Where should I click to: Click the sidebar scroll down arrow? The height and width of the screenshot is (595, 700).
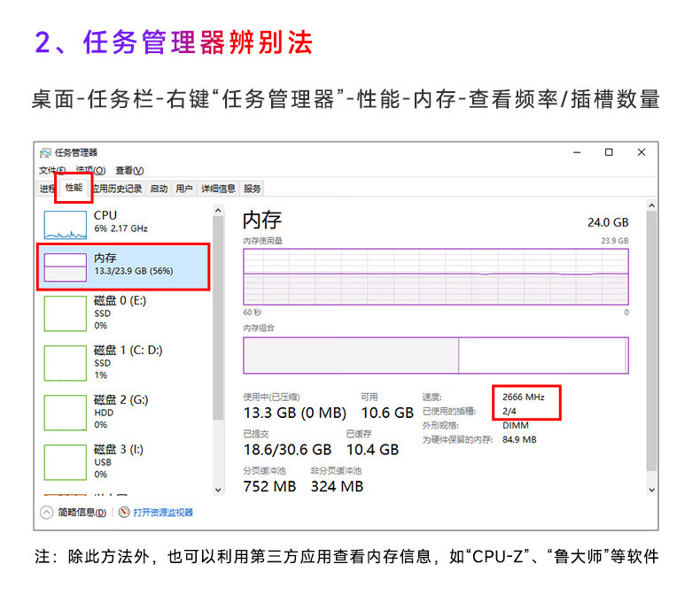click(x=218, y=490)
